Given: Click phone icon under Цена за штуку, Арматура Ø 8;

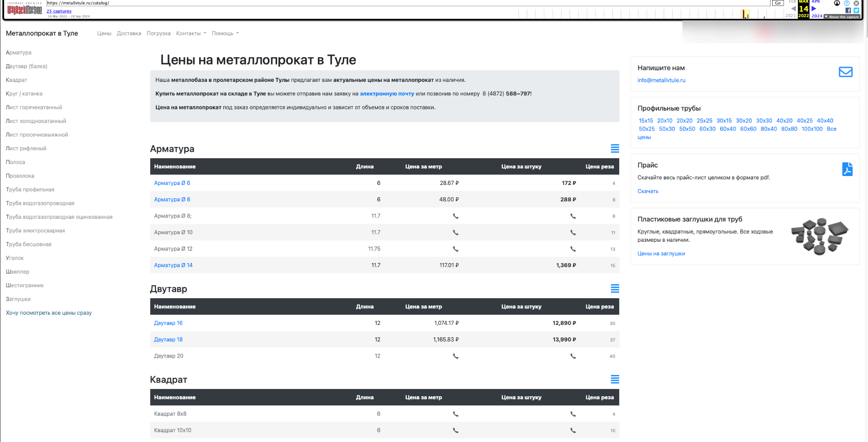Looking at the screenshot, I should [573, 216].
